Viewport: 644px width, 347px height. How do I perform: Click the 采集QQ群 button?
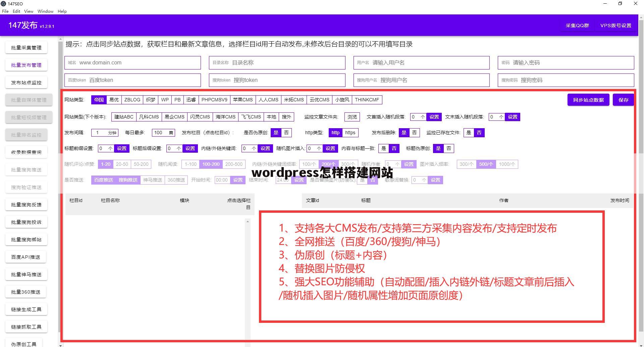click(x=577, y=26)
